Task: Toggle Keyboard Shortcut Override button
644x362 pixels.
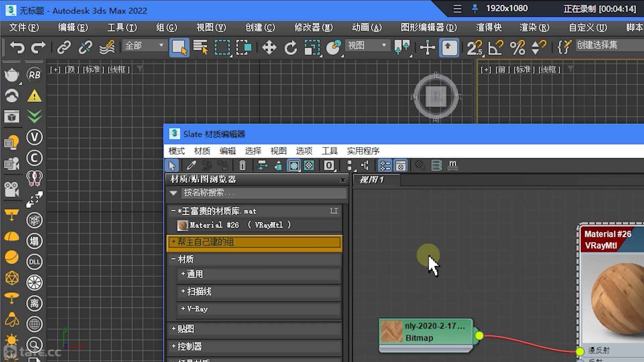Action: [449, 47]
